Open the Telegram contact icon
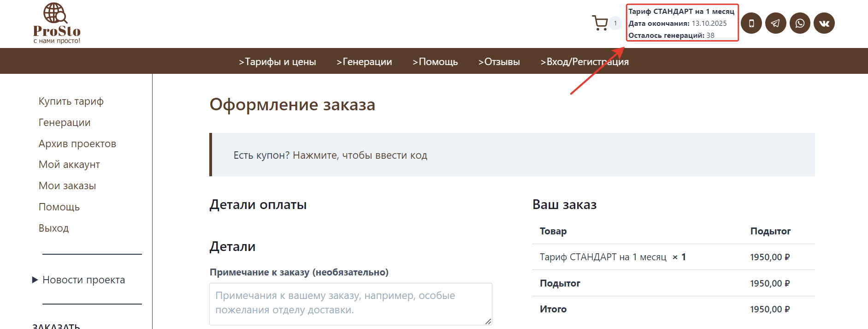 point(776,23)
